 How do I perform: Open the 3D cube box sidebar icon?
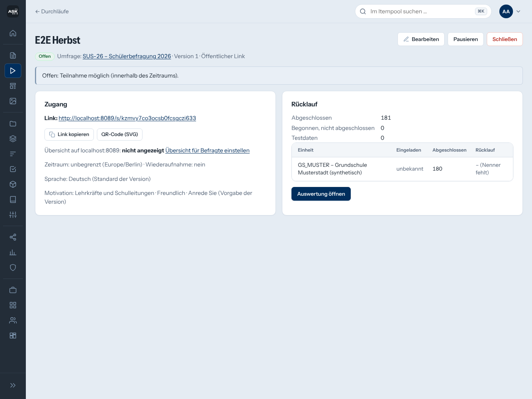pyautogui.click(x=13, y=184)
